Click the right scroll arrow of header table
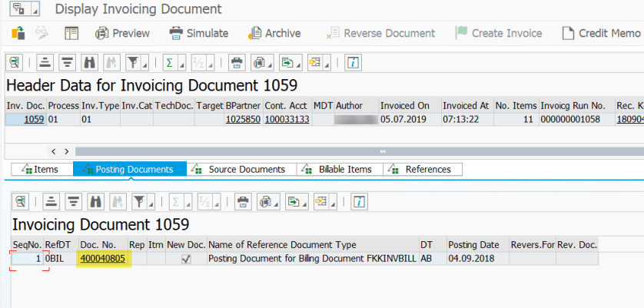This screenshot has height=308, width=644. 67,151
